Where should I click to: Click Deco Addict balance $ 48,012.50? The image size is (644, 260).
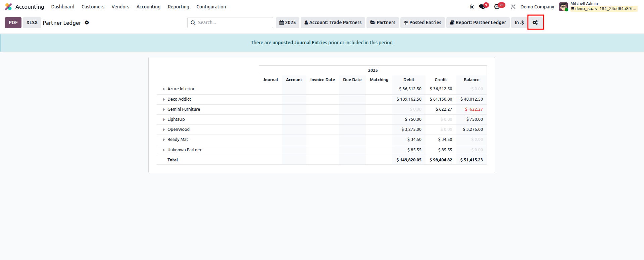click(x=472, y=99)
